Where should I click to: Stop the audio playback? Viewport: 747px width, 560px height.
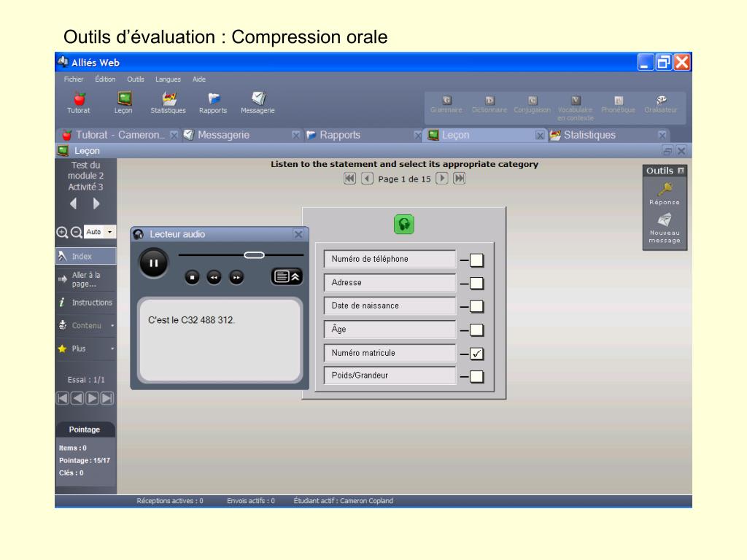coord(192,277)
